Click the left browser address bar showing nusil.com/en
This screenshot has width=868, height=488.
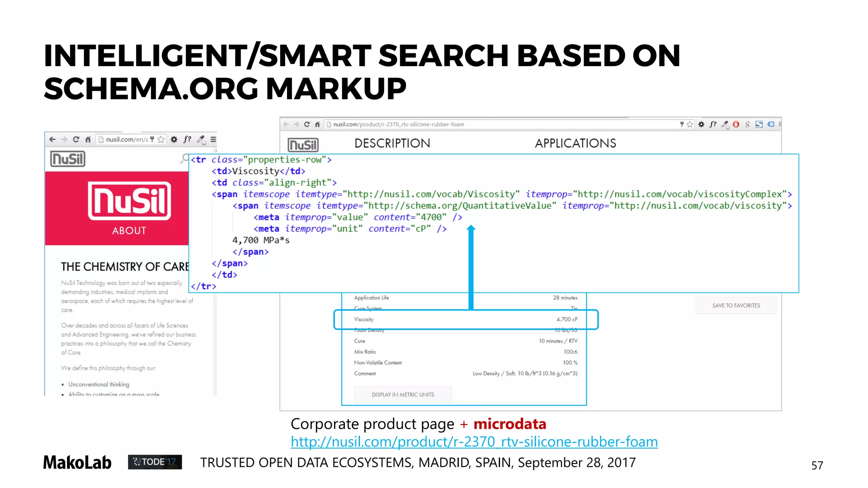(x=131, y=139)
